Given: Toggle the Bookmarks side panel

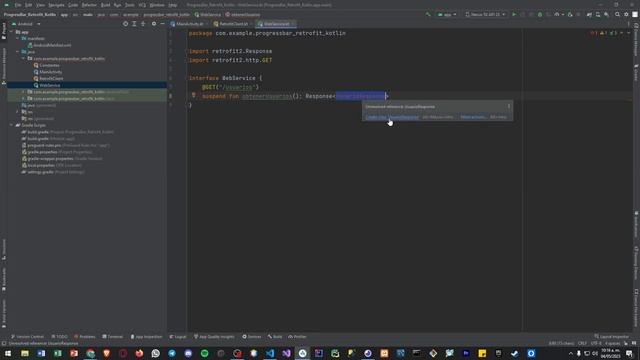Looking at the screenshot, I should 4,280.
